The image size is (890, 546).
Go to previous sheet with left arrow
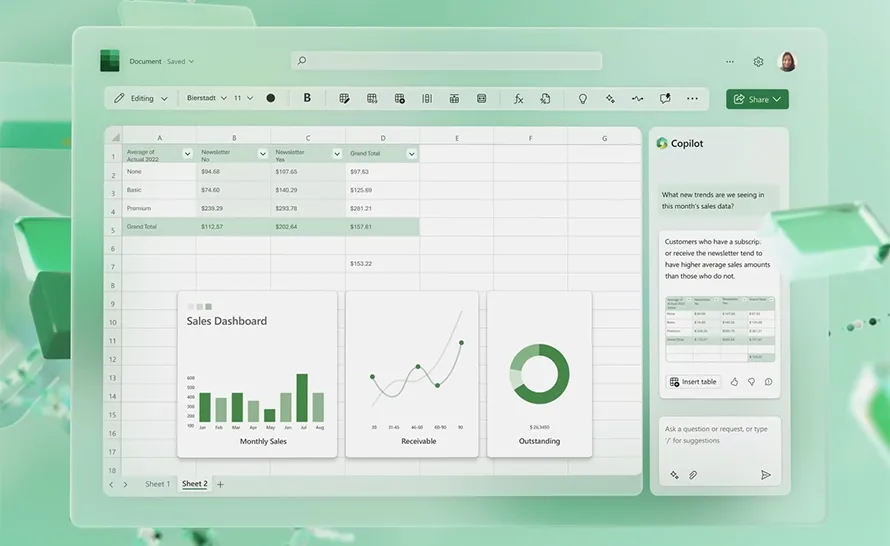(x=111, y=485)
